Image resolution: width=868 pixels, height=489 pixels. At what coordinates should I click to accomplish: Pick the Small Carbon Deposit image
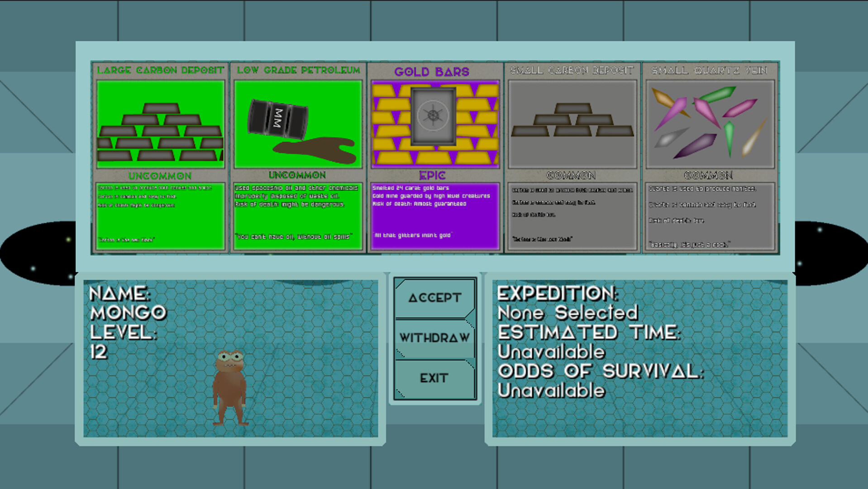pyautogui.click(x=572, y=124)
